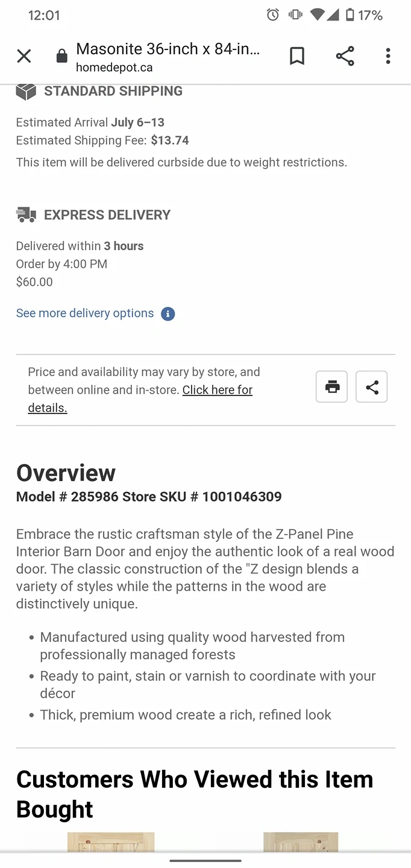Open second recommended product thumbnail
The width and height of the screenshot is (411, 868).
301,841
